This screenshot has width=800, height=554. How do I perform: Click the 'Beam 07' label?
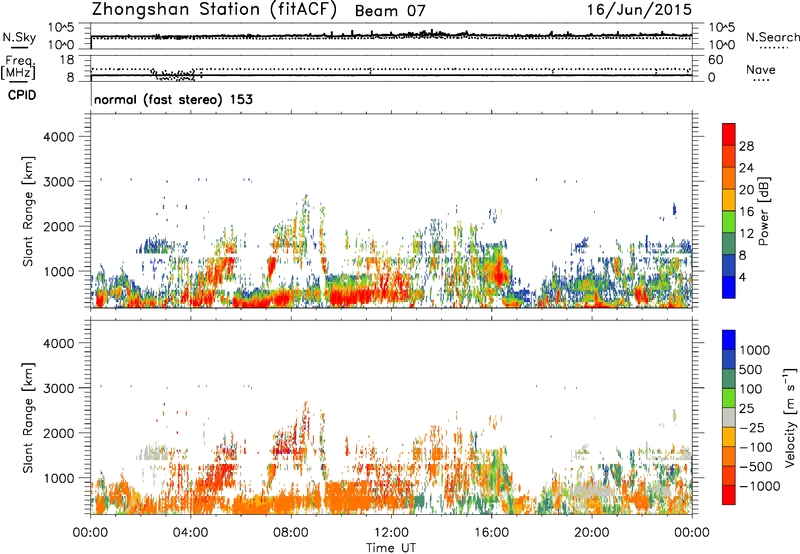click(390, 11)
